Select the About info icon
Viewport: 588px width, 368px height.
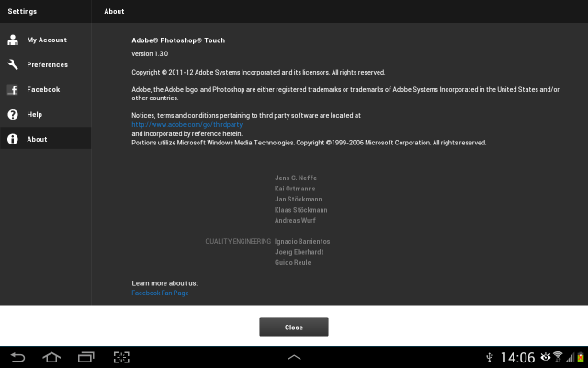[x=13, y=139]
